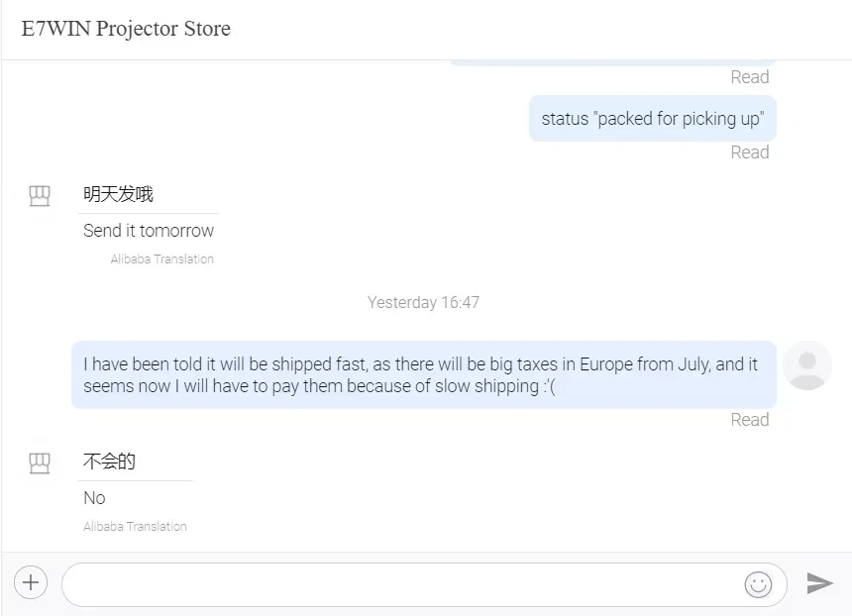Focus the message text input field
This screenshot has height=616, width=852.
coord(401,584)
